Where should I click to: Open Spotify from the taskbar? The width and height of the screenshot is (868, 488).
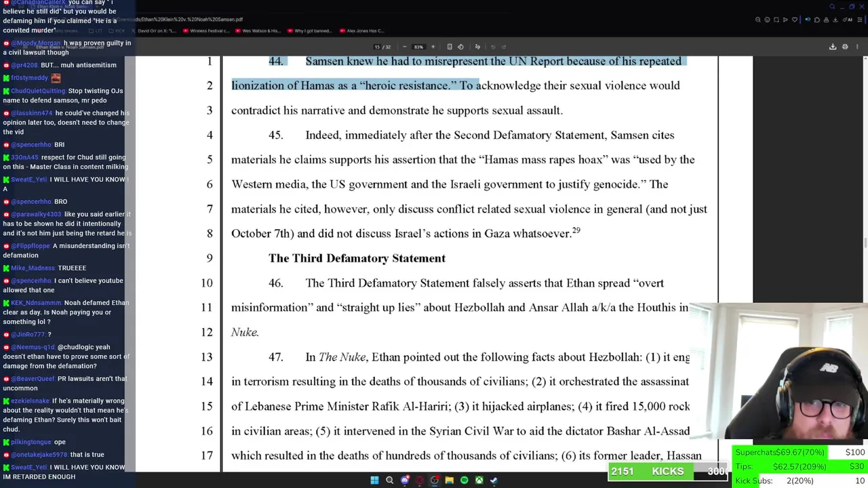pos(464,480)
